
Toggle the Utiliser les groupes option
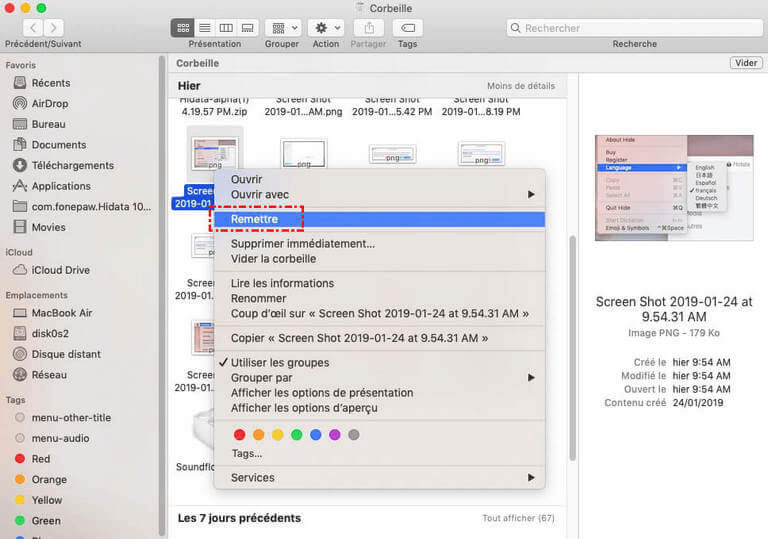point(279,362)
